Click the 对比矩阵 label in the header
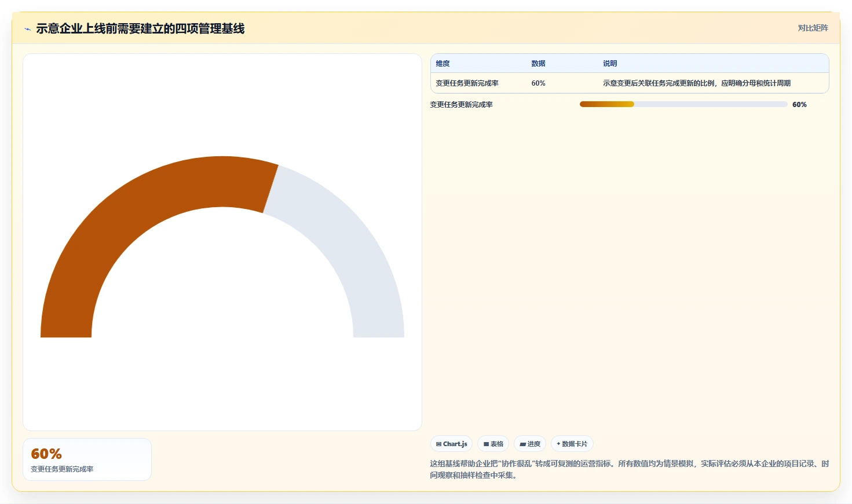This screenshot has height=504, width=852. [x=813, y=28]
